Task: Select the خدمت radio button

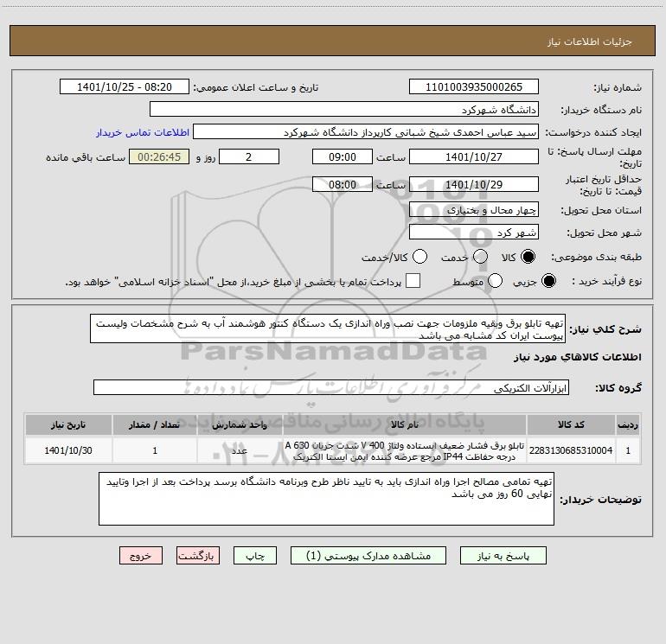Action: (480, 257)
